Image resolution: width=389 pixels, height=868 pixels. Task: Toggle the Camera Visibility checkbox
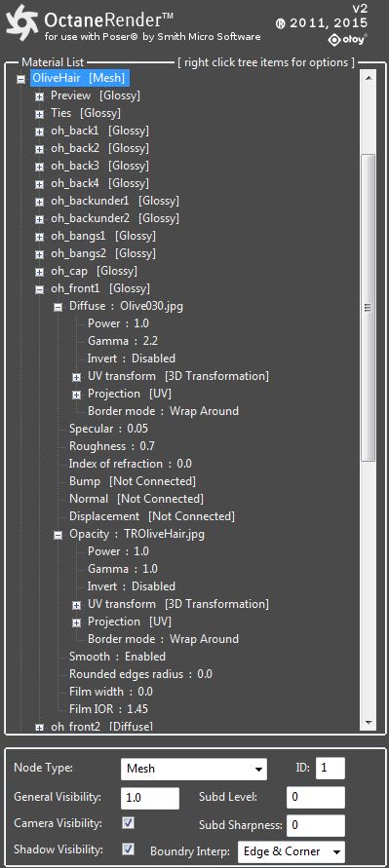129,822
